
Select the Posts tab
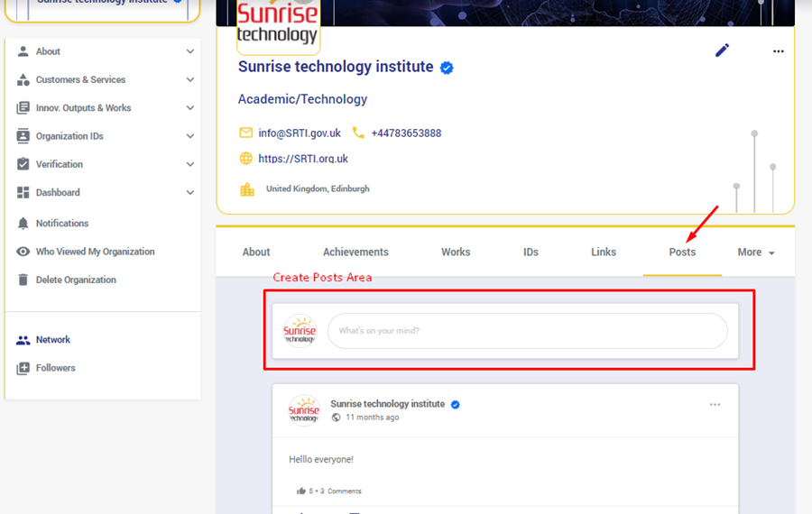tap(682, 252)
